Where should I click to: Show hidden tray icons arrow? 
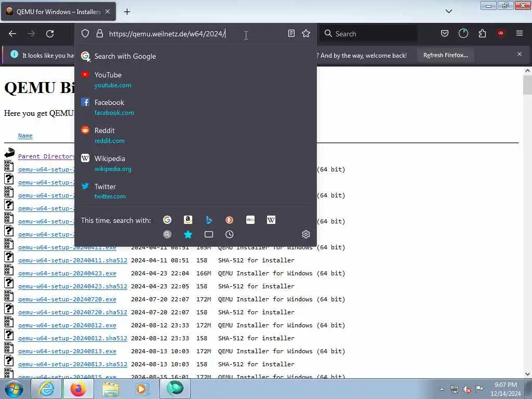[442, 390]
